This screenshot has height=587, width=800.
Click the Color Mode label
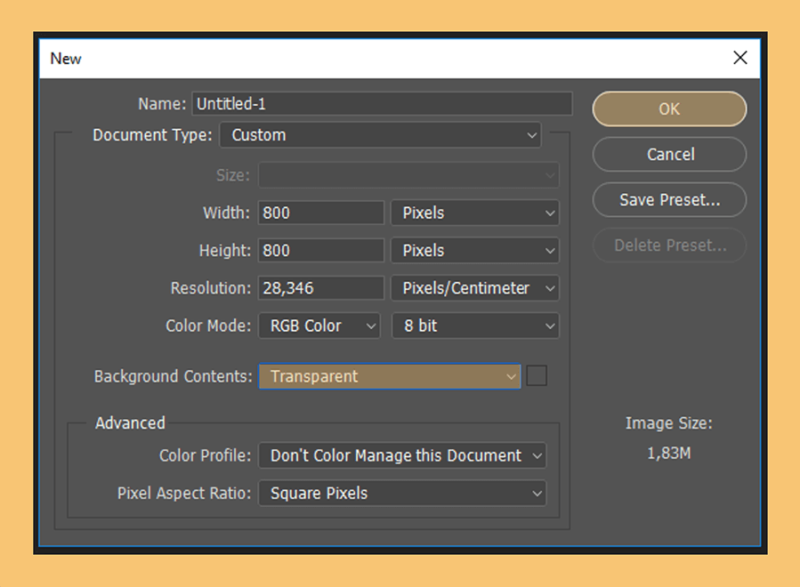click(208, 326)
